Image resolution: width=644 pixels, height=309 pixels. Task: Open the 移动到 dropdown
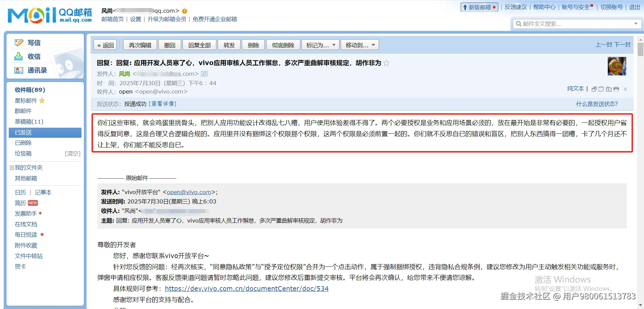pyautogui.click(x=360, y=45)
